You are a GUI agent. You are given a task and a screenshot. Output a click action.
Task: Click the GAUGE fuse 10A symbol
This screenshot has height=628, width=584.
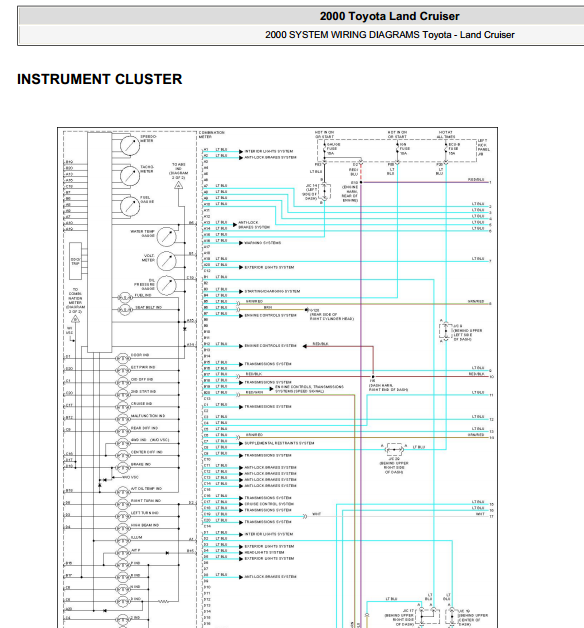(x=324, y=149)
